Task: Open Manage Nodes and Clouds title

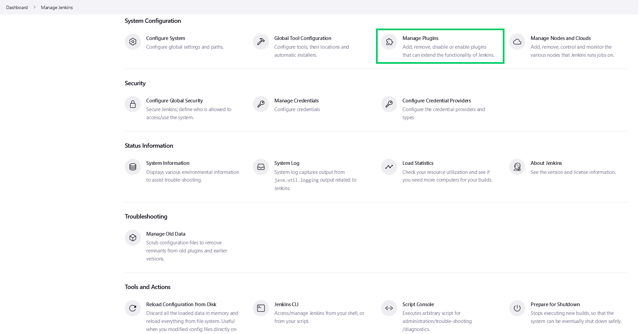Action: point(560,38)
